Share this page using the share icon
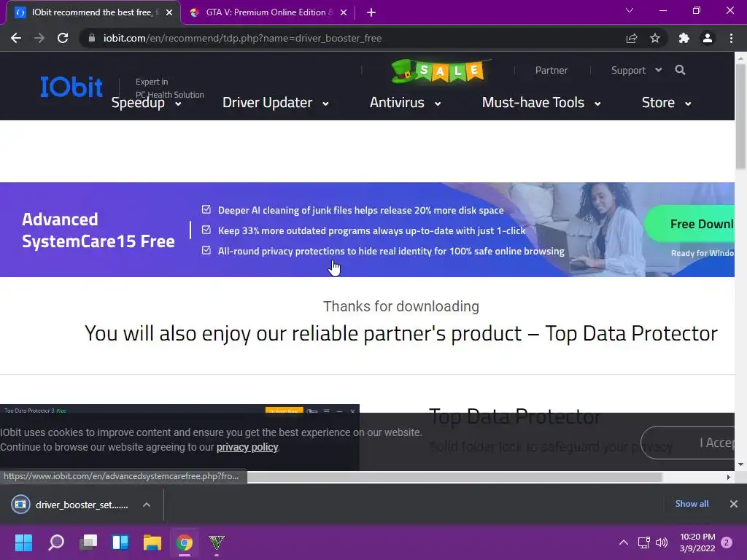The height and width of the screenshot is (560, 747). [632, 38]
